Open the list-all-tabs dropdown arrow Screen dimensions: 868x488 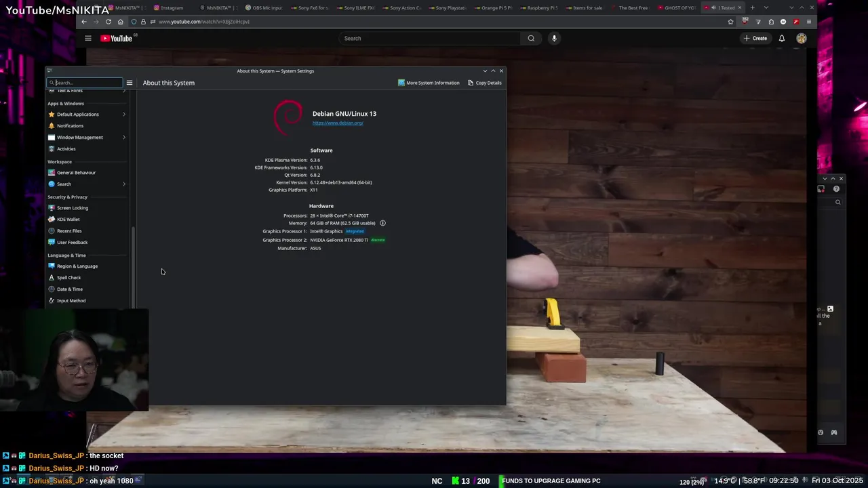pos(766,7)
